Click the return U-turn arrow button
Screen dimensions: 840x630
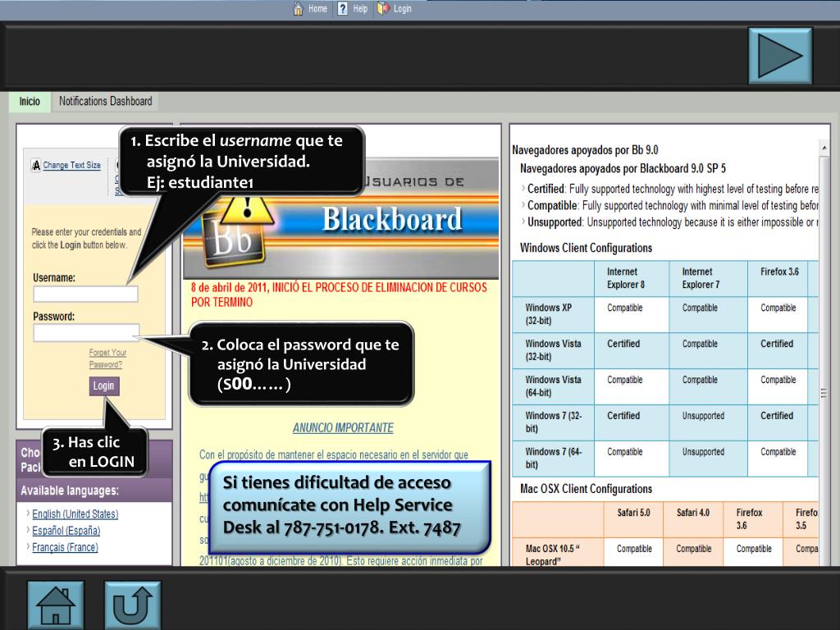133,605
